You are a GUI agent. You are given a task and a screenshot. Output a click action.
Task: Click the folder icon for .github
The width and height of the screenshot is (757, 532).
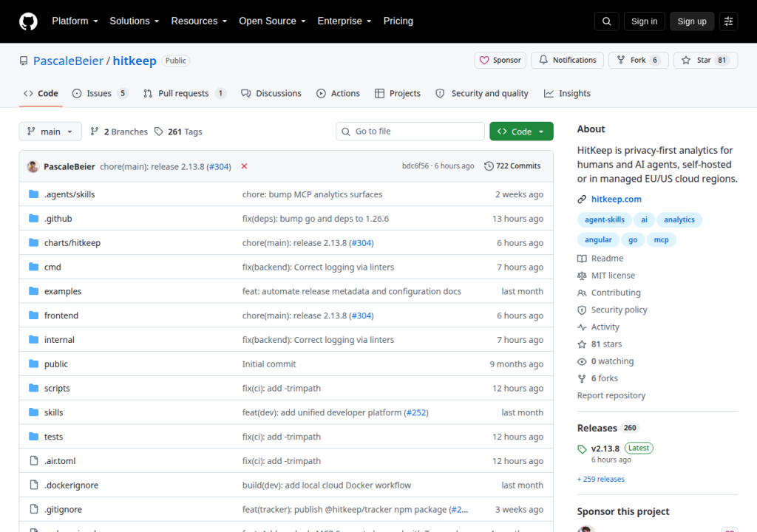point(33,218)
